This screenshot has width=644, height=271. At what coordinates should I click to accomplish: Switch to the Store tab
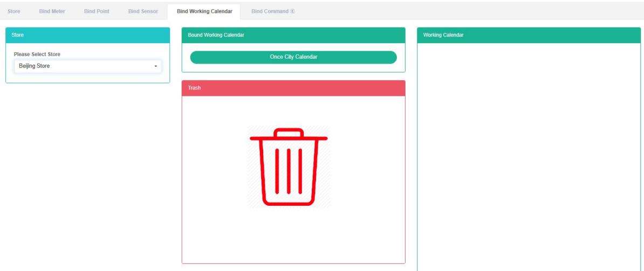[14, 12]
